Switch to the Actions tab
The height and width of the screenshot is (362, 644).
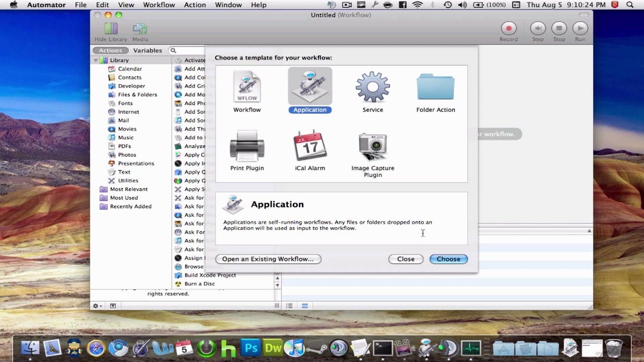pos(110,50)
